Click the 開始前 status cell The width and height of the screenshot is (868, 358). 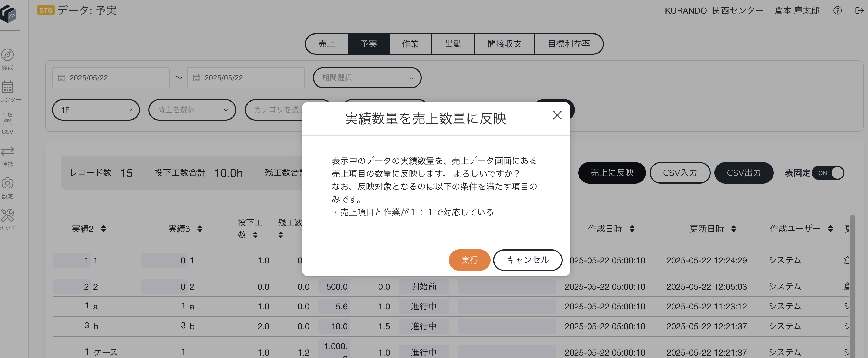424,287
